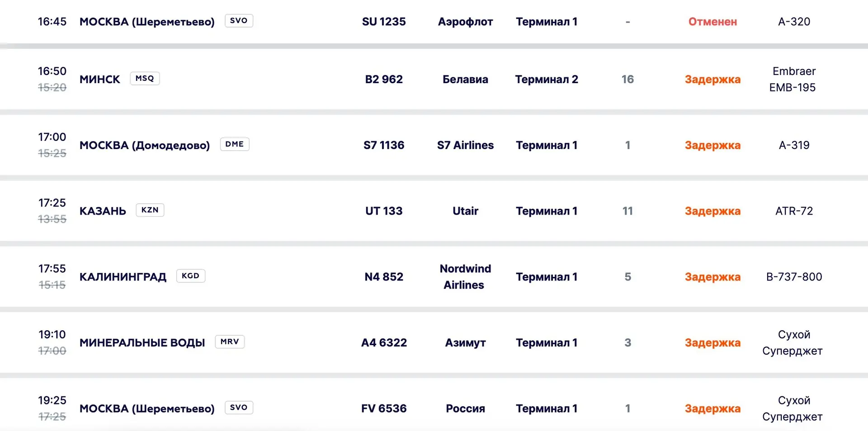Screen dimensions: 868x431
Task: Click Терминал 2 in the Belavia row
Action: [547, 80]
